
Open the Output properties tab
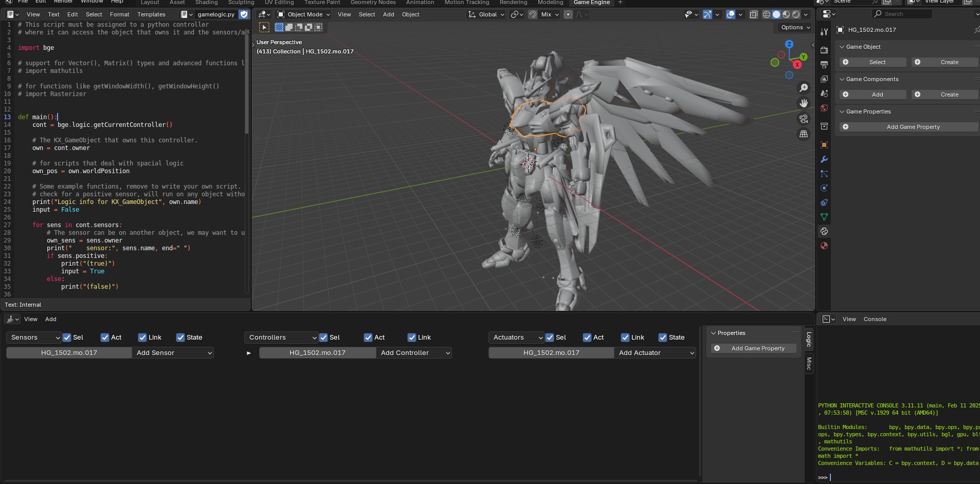824,65
